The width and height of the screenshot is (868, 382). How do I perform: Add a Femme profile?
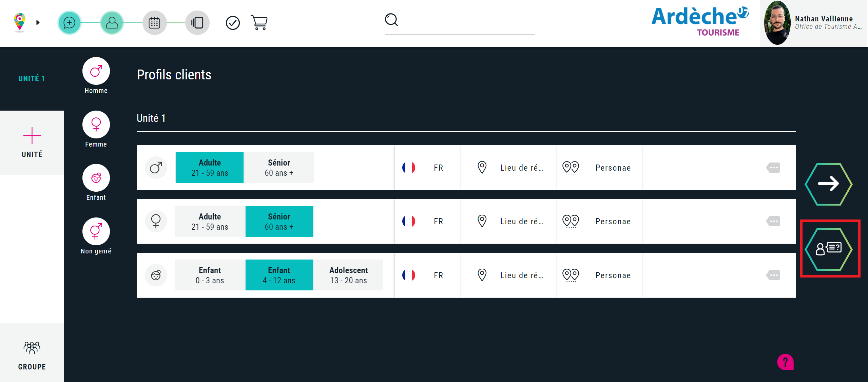click(96, 125)
